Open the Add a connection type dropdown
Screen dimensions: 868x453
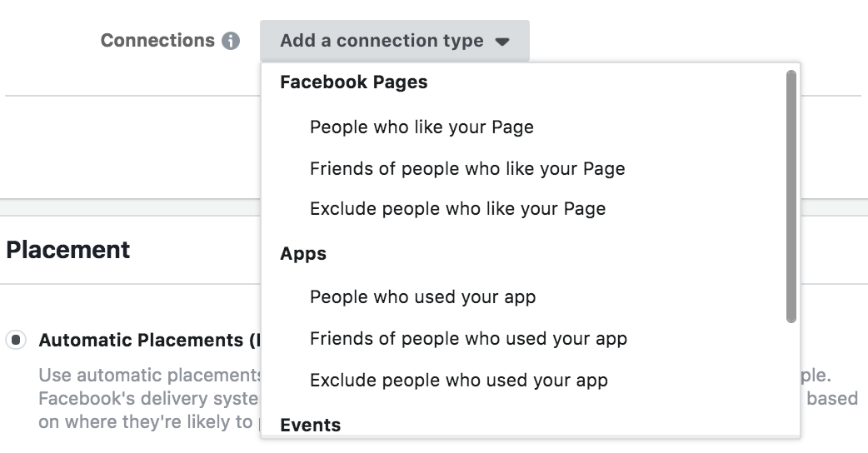tap(395, 41)
